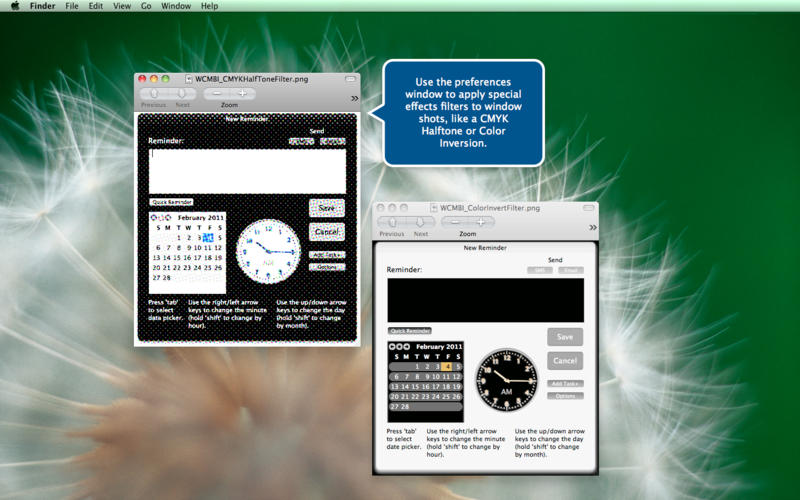Image resolution: width=800 pixels, height=500 pixels.
Task: Click 'February 2011' in the halftone calendar
Action: point(201,217)
